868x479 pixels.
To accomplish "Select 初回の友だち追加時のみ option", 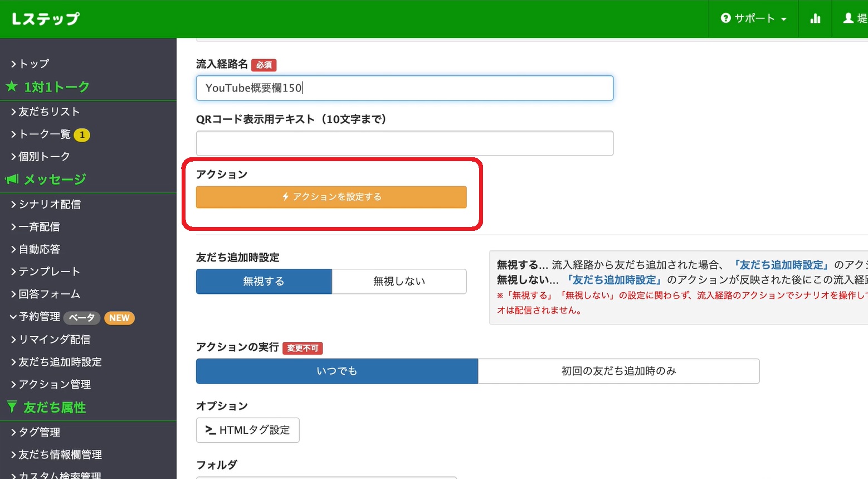I will 618,371.
